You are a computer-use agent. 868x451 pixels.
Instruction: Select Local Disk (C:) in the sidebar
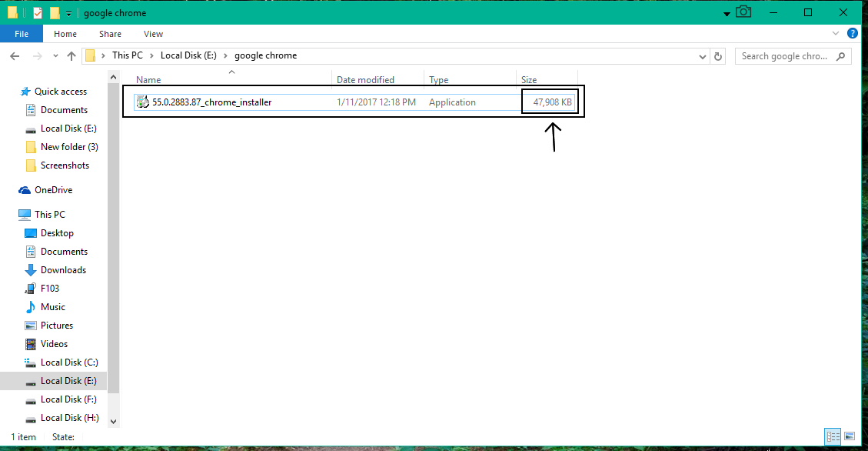tap(68, 362)
